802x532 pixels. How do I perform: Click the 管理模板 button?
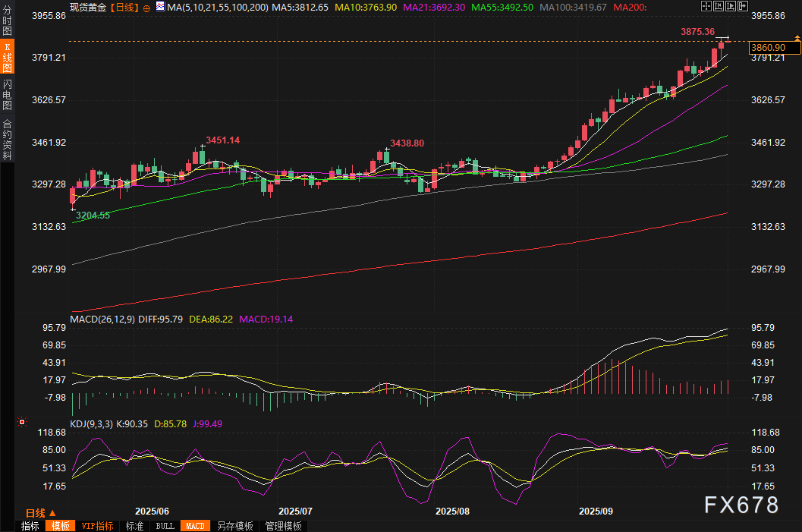[283, 526]
